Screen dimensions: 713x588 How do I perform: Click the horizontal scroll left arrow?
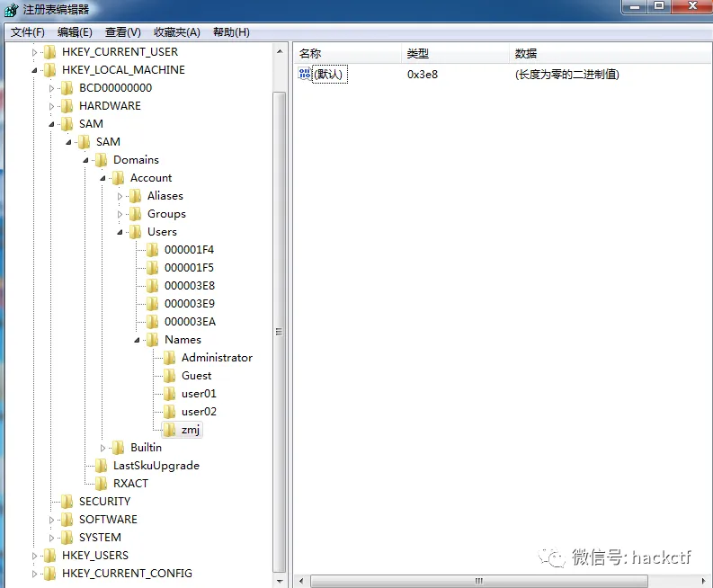pyautogui.click(x=301, y=581)
